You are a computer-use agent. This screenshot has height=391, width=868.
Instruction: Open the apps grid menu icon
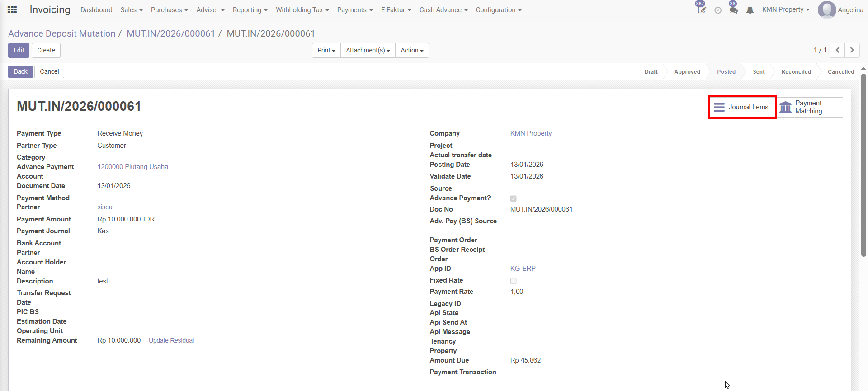click(x=12, y=9)
